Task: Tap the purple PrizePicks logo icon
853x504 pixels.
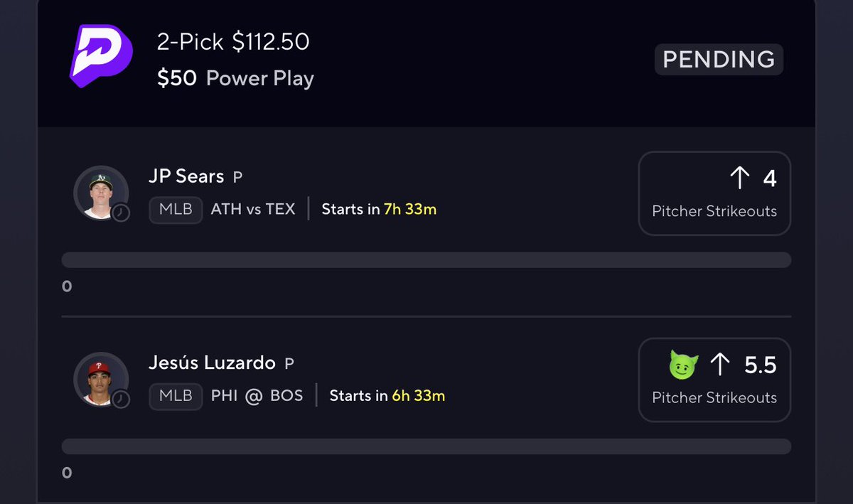Action: [x=101, y=56]
